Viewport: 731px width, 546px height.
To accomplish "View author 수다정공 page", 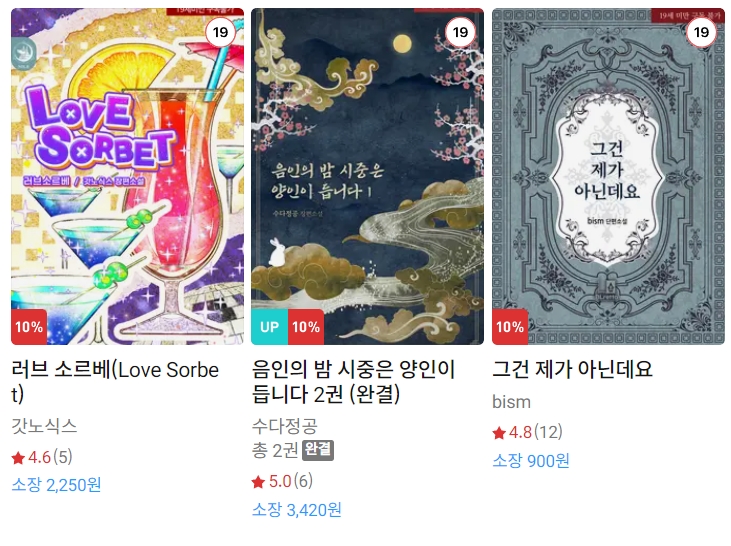I will (x=285, y=426).
